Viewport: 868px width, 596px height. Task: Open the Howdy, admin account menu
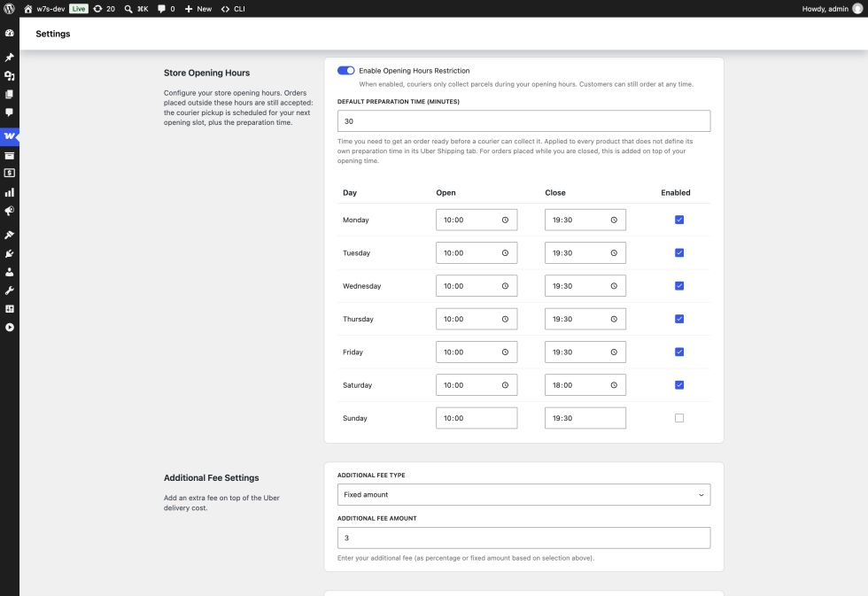[x=832, y=9]
